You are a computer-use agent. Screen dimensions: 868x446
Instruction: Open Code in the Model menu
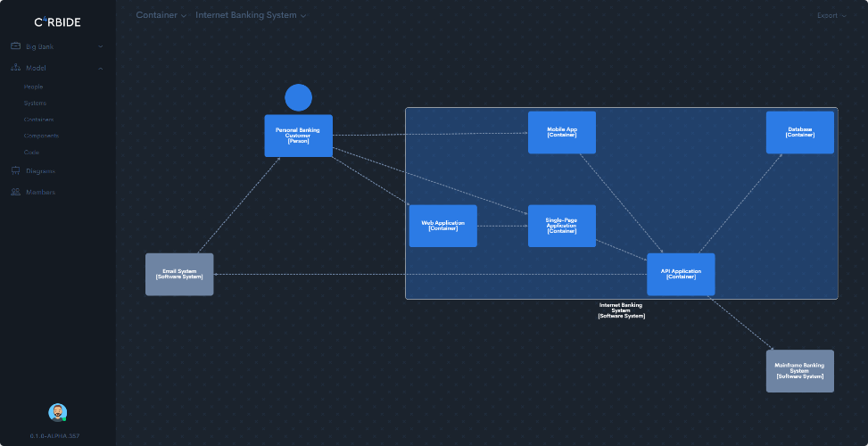pyautogui.click(x=31, y=153)
